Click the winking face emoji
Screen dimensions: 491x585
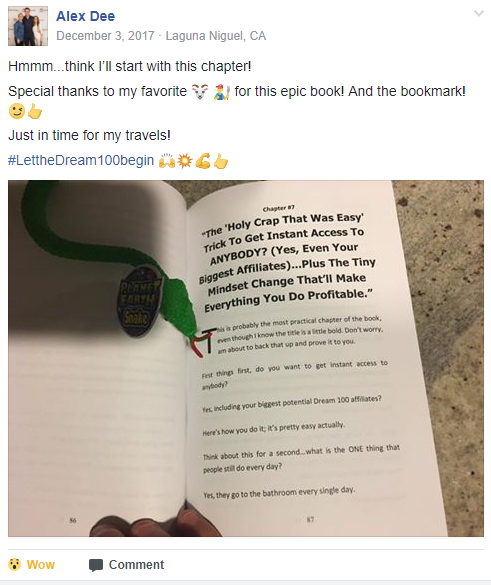pyautogui.click(x=16, y=111)
